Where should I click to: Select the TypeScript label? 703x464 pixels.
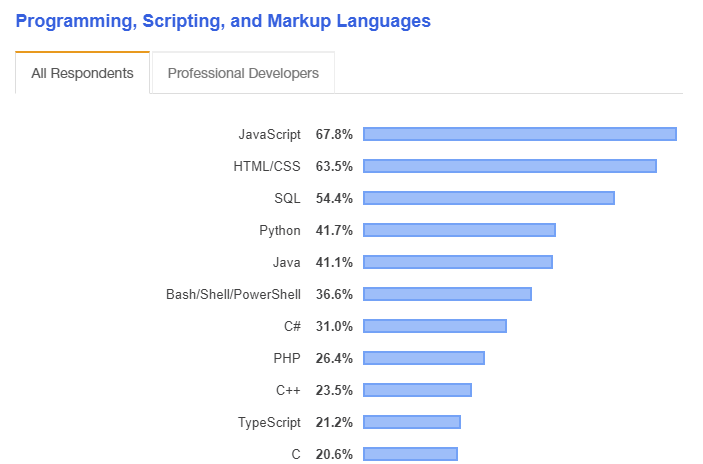point(269,422)
